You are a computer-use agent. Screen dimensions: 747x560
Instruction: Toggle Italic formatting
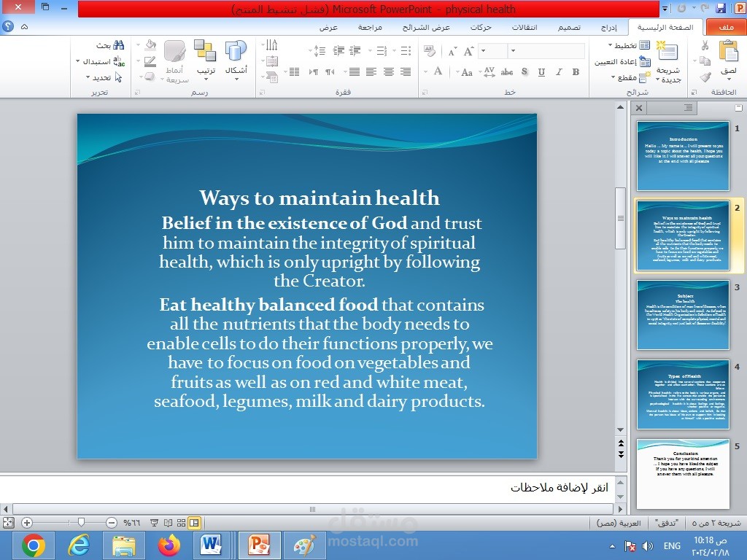coord(559,72)
